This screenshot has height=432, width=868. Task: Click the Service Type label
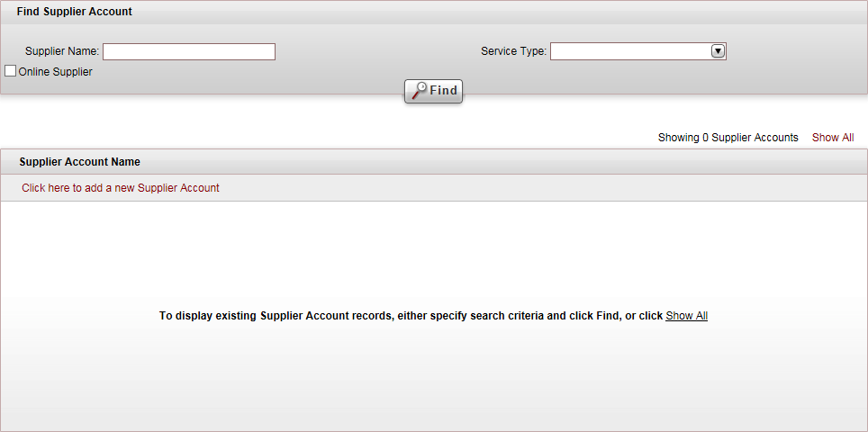[514, 51]
